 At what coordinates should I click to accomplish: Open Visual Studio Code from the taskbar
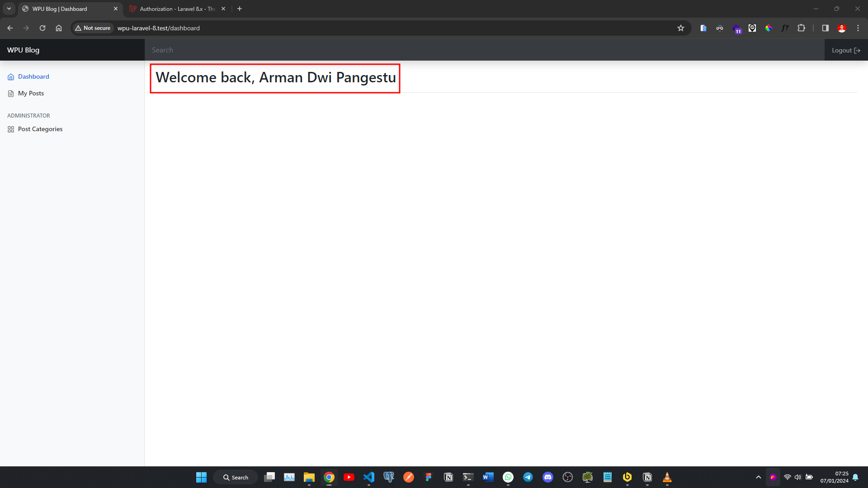pyautogui.click(x=369, y=477)
